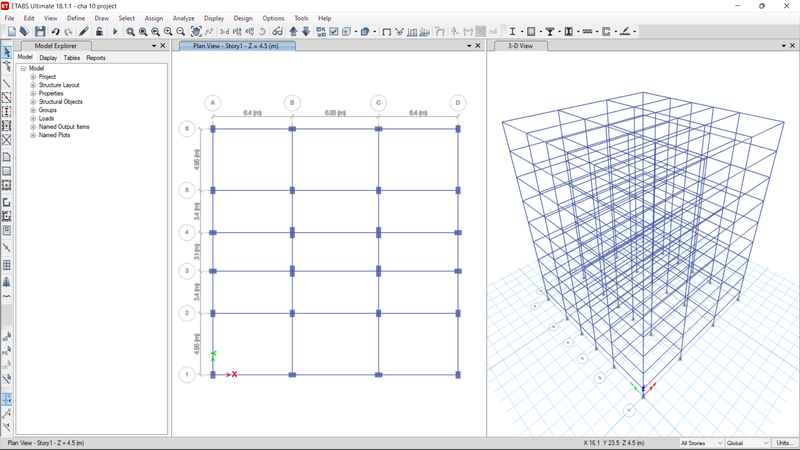Open the Define menu
Image resolution: width=800 pixels, height=450 pixels.
(76, 18)
